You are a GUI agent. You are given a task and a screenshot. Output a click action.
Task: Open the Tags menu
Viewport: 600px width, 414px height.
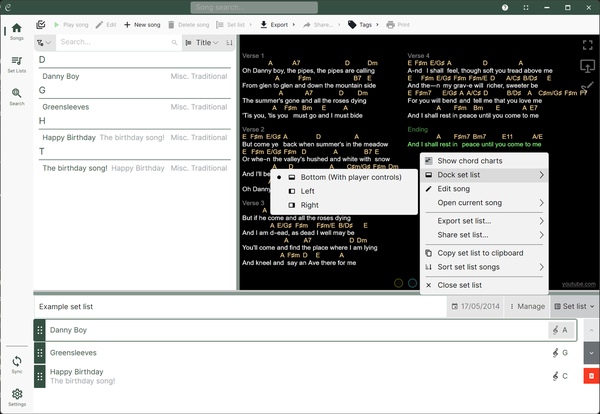[363, 25]
